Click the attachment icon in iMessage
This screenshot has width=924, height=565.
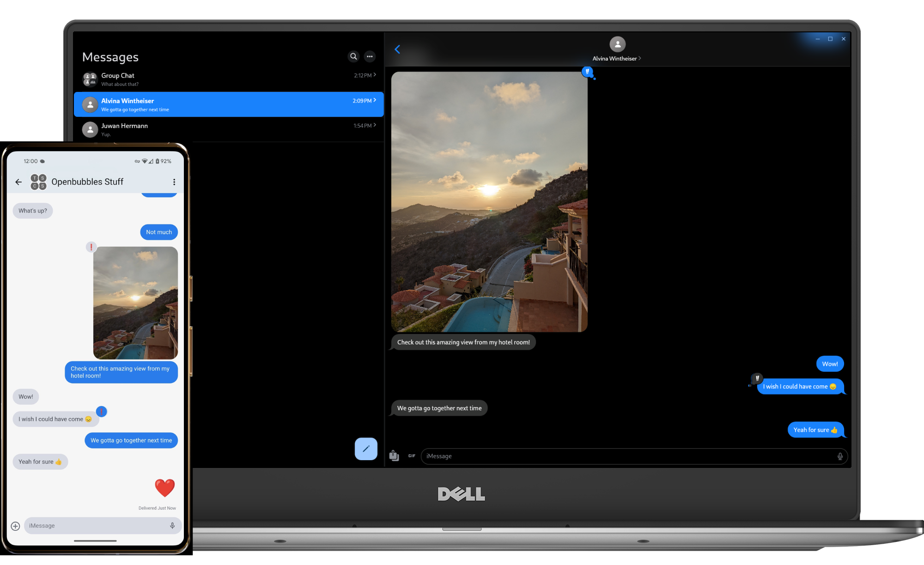click(x=394, y=456)
